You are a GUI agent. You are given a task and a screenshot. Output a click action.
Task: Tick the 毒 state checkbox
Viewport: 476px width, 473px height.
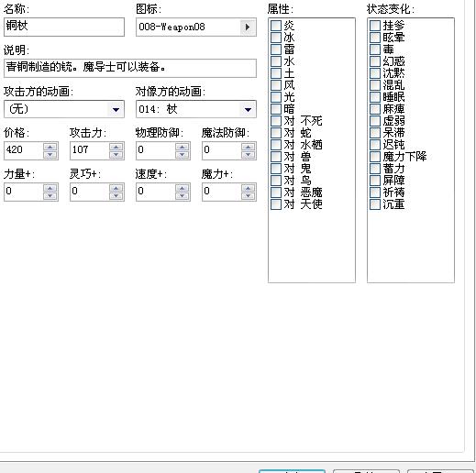click(375, 49)
